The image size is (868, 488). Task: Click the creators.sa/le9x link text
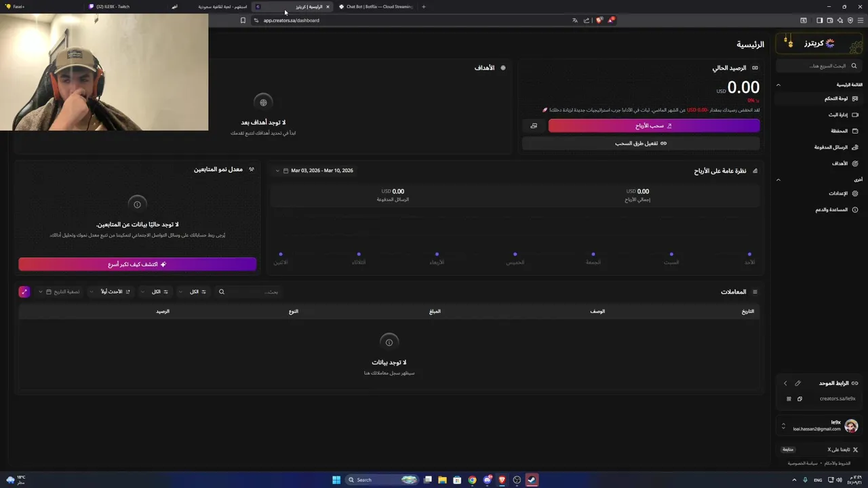coord(837,399)
